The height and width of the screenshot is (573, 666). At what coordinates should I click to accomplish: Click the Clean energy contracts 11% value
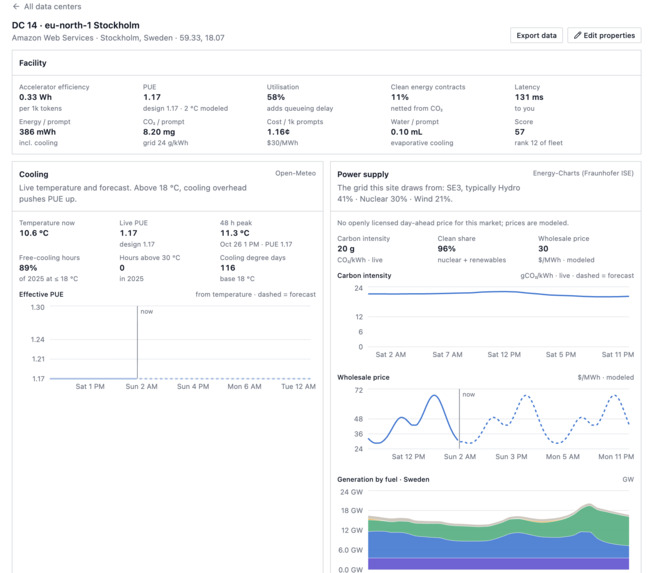[399, 97]
